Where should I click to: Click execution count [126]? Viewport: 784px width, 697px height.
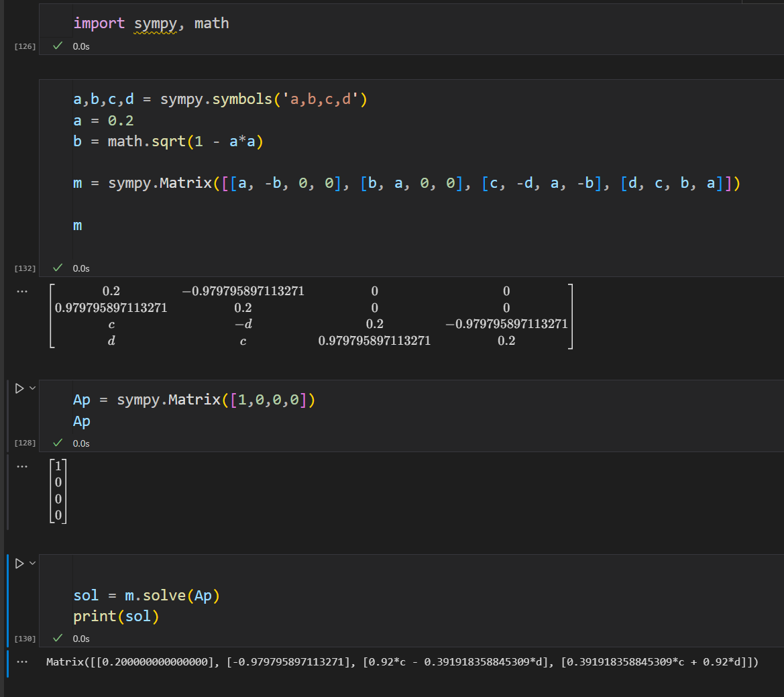tap(25, 46)
